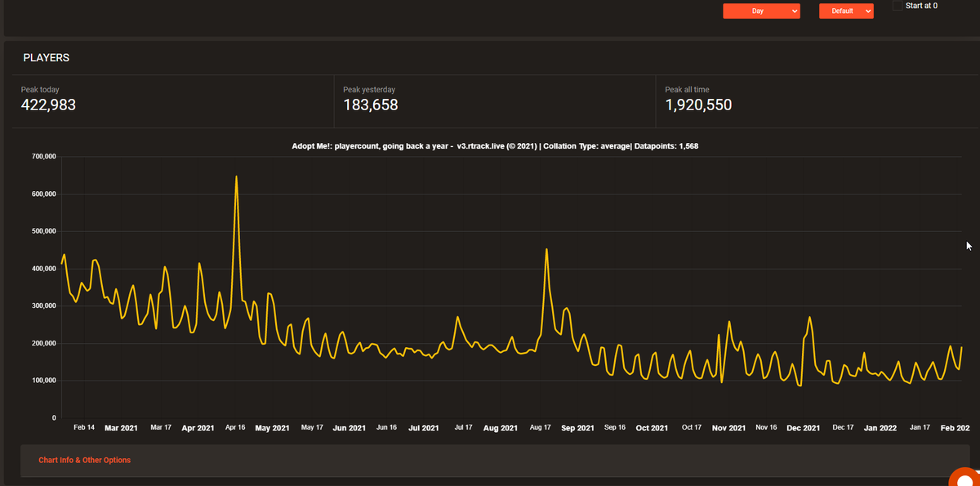Click the Jun 16 x-axis label
This screenshot has width=980, height=486.
pyautogui.click(x=386, y=427)
